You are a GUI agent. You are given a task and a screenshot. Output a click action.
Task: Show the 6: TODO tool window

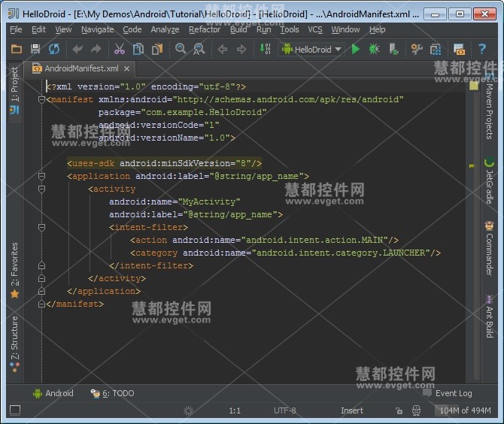coord(112,393)
